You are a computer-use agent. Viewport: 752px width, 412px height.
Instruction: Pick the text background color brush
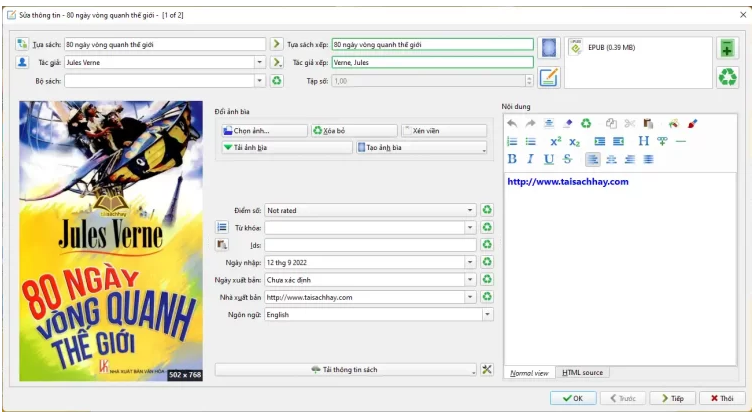click(692, 124)
